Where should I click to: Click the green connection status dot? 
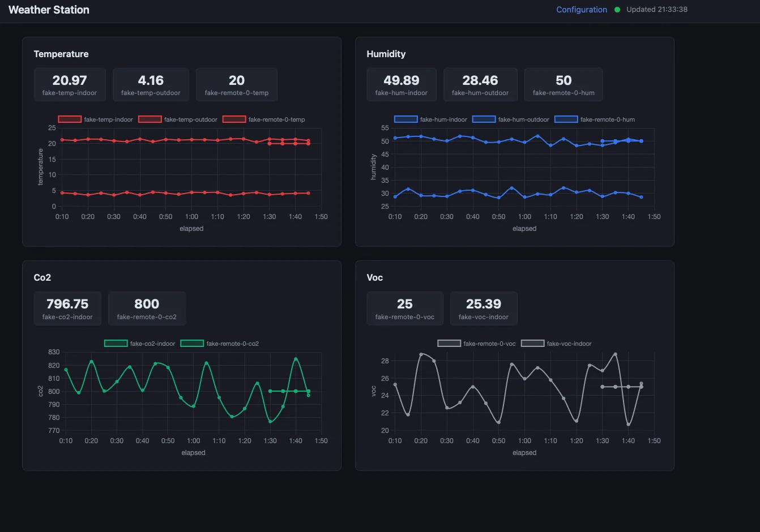click(x=617, y=10)
